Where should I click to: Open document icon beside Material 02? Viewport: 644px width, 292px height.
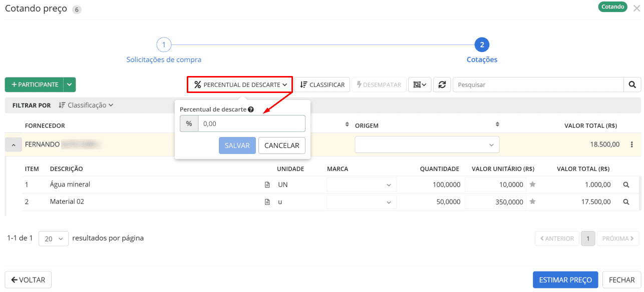coord(267,202)
